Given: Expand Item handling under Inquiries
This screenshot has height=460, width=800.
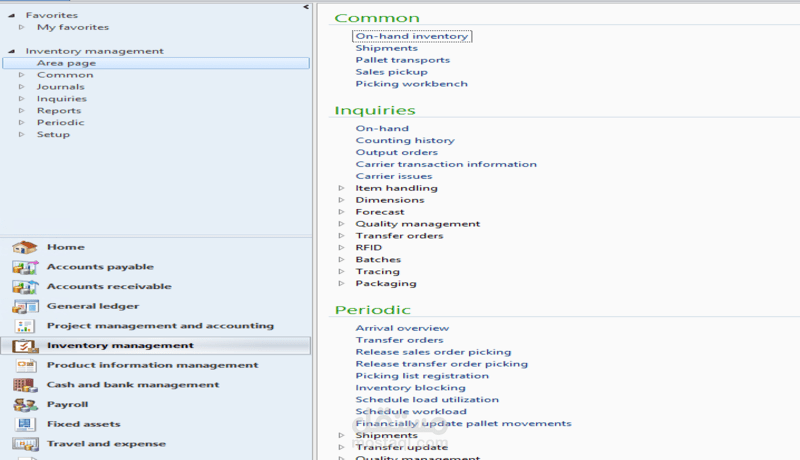Looking at the screenshot, I should (341, 188).
